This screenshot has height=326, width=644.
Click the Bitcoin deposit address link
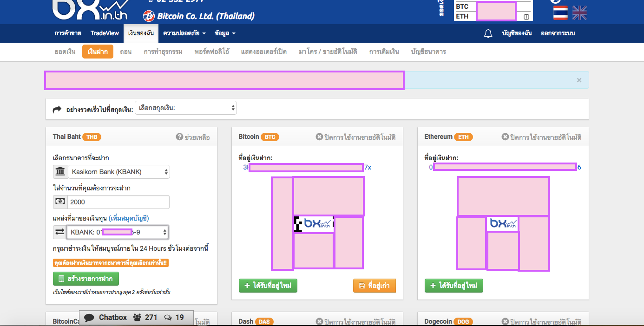(307, 167)
